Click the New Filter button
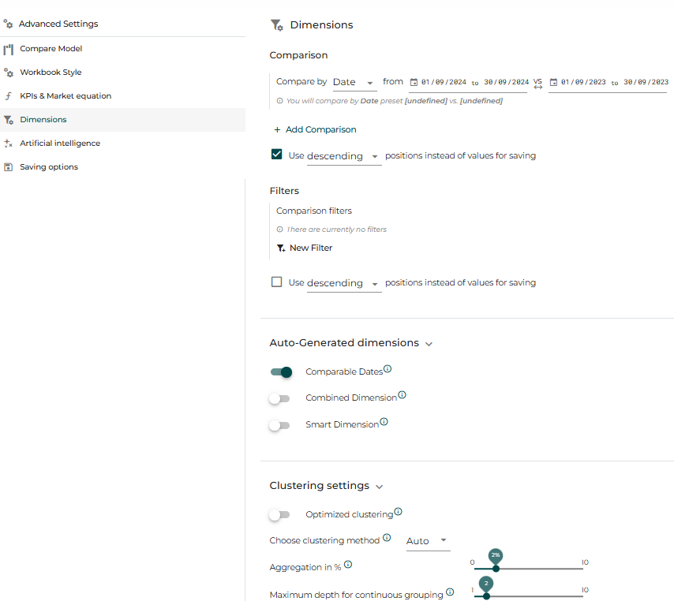This screenshot has width=674, height=616. [305, 248]
